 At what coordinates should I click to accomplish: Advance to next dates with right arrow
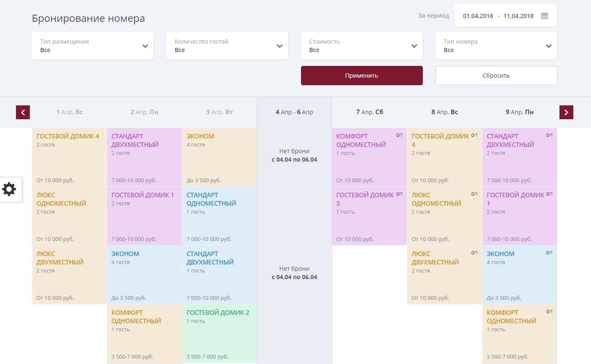point(566,112)
